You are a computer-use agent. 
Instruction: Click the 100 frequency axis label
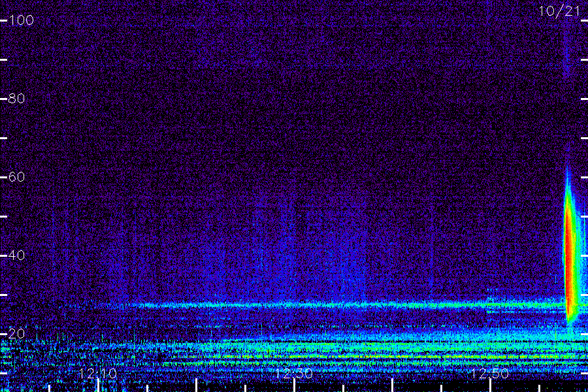click(22, 20)
